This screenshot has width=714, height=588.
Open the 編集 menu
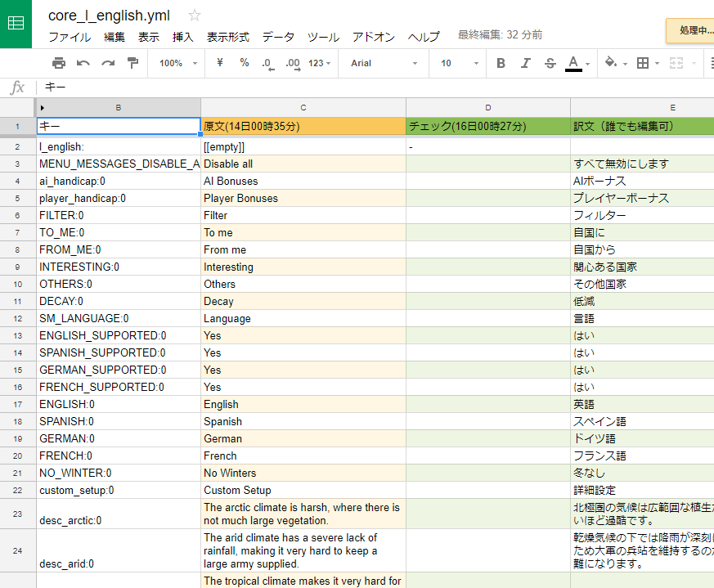(x=115, y=37)
